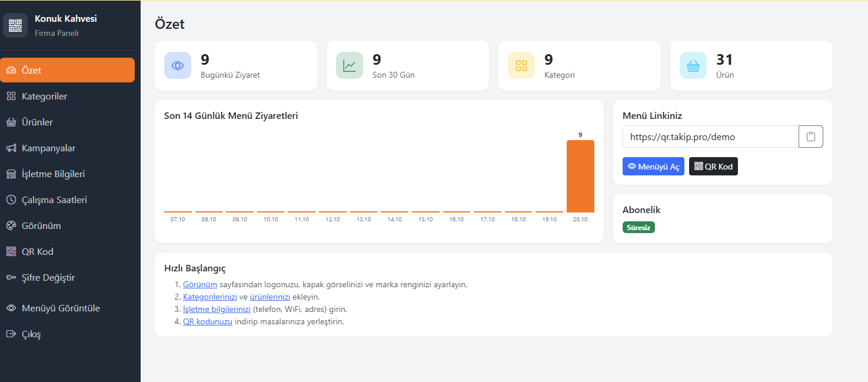
Task: Click the Menüyü Aç button
Action: pyautogui.click(x=653, y=167)
